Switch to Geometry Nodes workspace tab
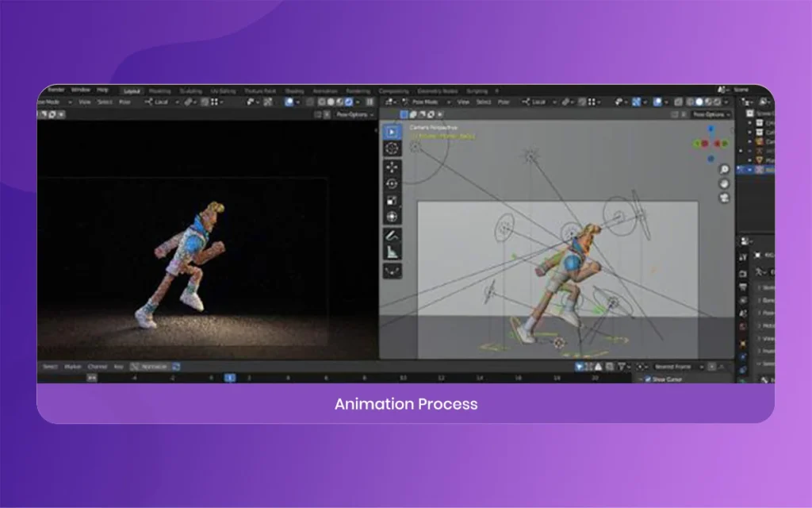 [x=438, y=90]
